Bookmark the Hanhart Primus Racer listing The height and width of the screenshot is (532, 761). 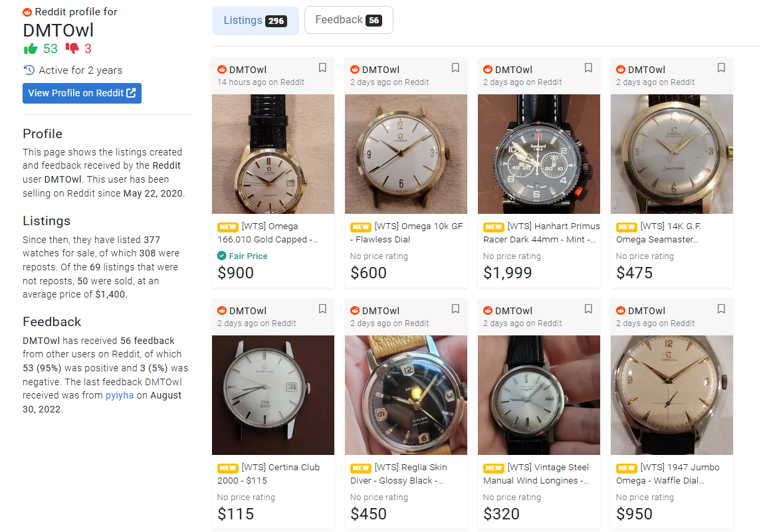pos(588,68)
